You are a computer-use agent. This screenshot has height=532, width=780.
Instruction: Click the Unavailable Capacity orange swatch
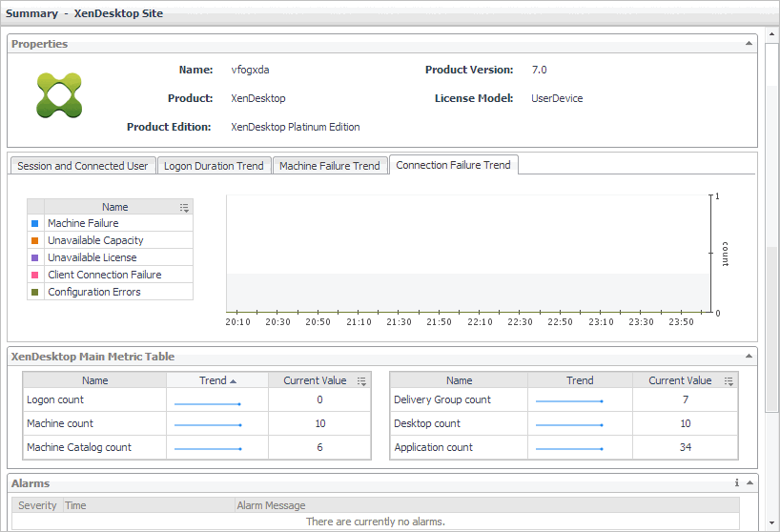35,240
